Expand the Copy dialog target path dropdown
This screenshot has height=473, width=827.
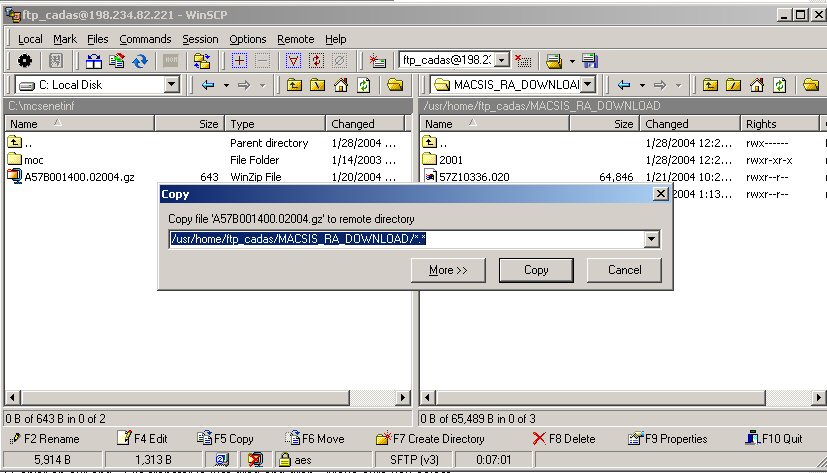(x=651, y=239)
